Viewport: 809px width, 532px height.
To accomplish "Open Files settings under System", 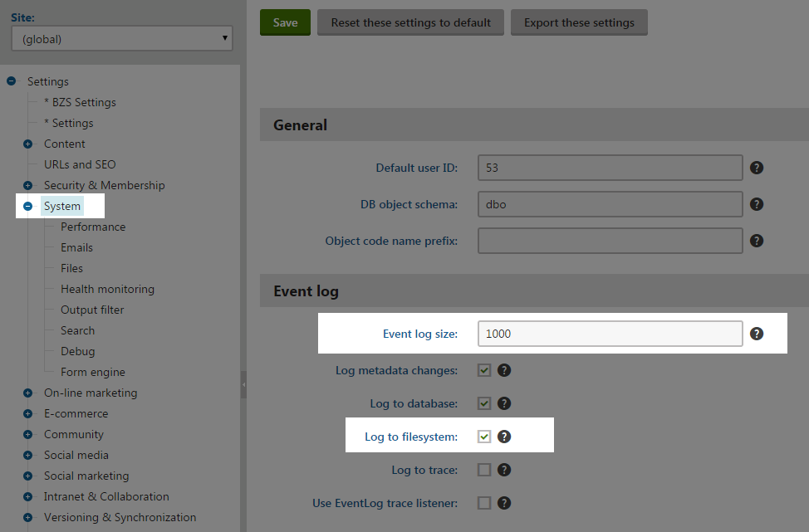I will 71,268.
